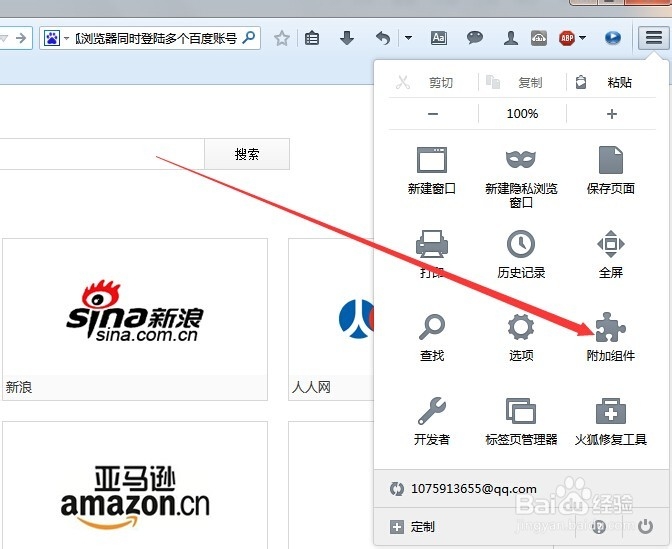Viewport: 672px width, 549px height.
Task: Open 火狐修复工具 repair tool
Action: tap(611, 422)
